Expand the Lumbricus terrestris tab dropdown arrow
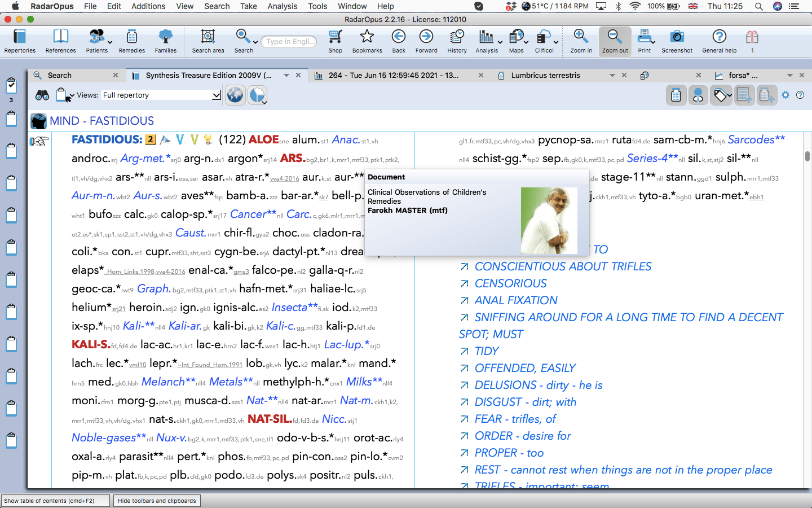This screenshot has height=508, width=812. click(x=612, y=75)
